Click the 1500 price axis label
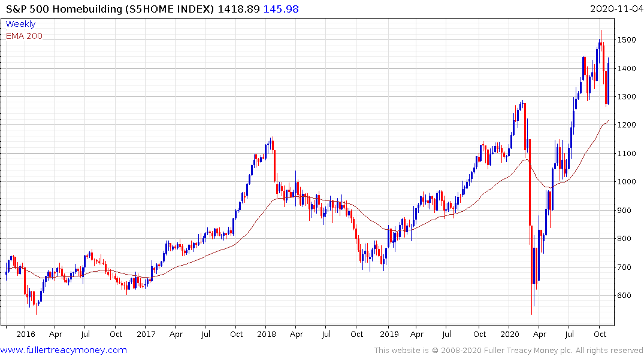Image resolution: width=644 pixels, height=359 pixels. [x=627, y=40]
